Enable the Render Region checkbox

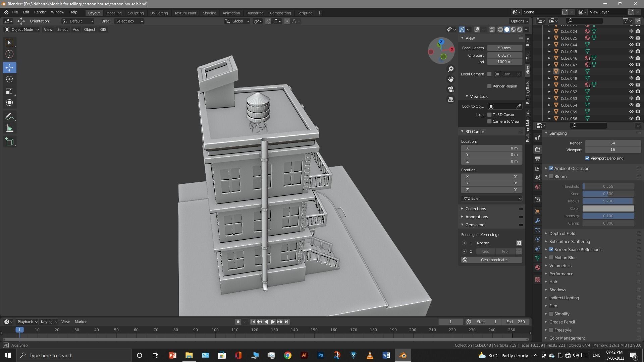(489, 86)
